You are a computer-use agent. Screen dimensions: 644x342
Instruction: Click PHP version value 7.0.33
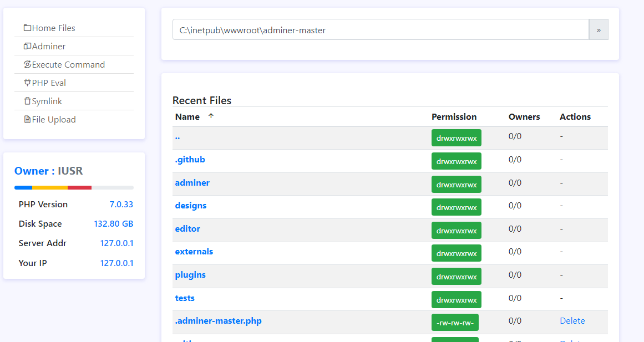coord(121,204)
